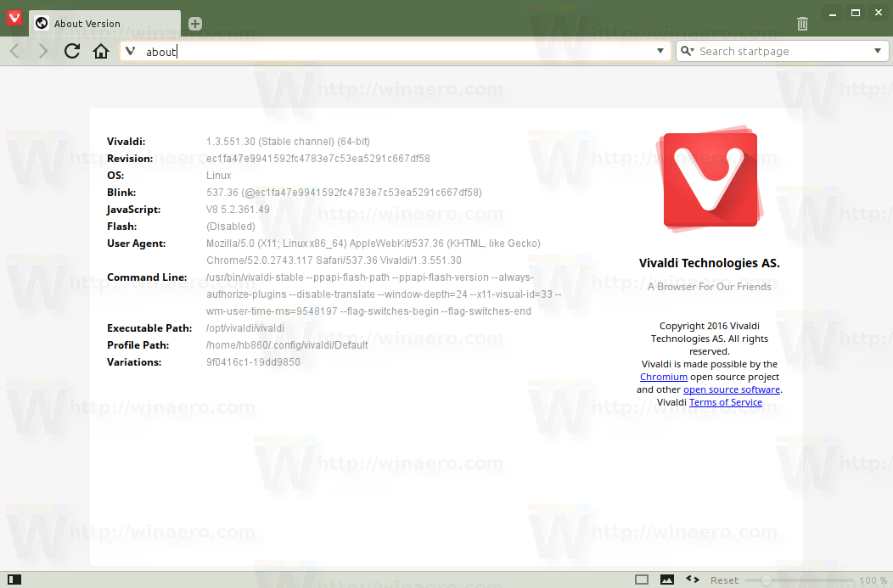Open the Vivaldi menu via red V logo

14,18
